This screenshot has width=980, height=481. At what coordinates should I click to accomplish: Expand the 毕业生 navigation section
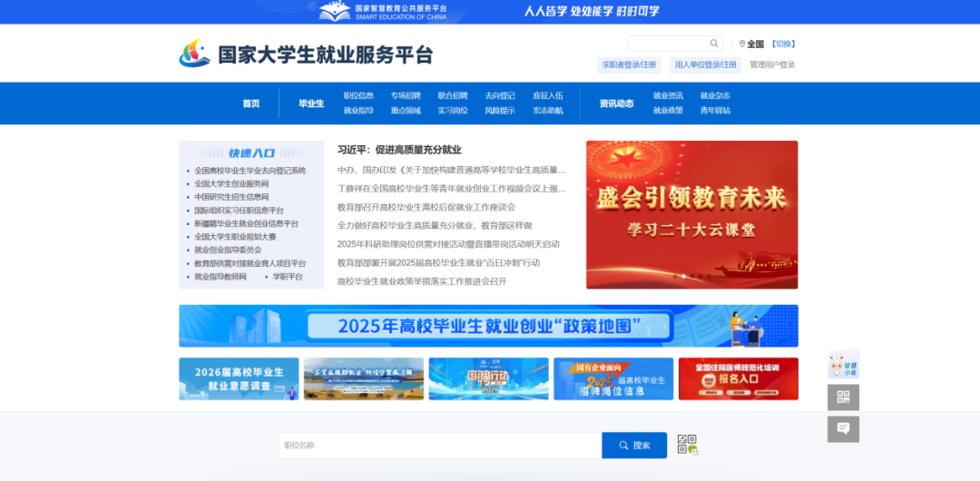[311, 103]
